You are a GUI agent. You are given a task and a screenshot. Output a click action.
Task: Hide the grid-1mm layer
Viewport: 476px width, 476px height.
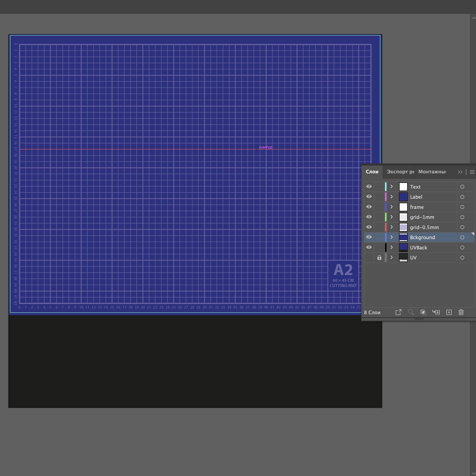(x=369, y=217)
